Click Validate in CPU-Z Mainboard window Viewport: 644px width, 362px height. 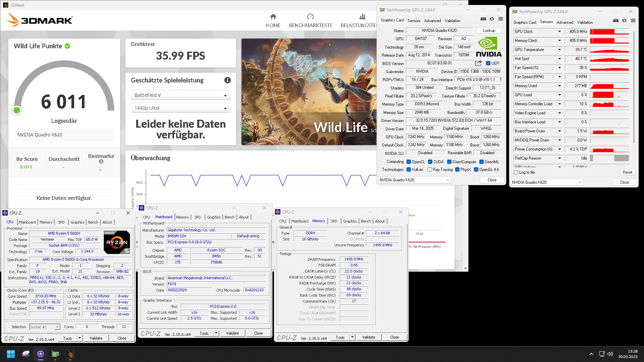[232, 333]
